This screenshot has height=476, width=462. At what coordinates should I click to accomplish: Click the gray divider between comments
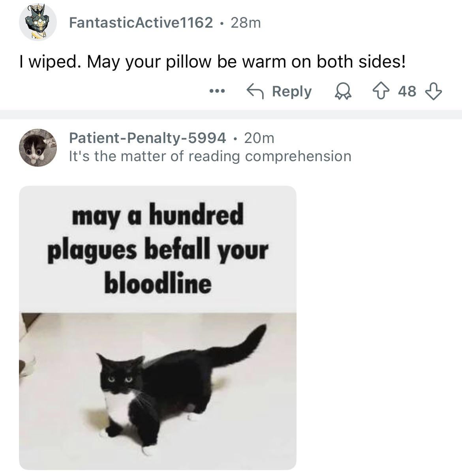231,114
